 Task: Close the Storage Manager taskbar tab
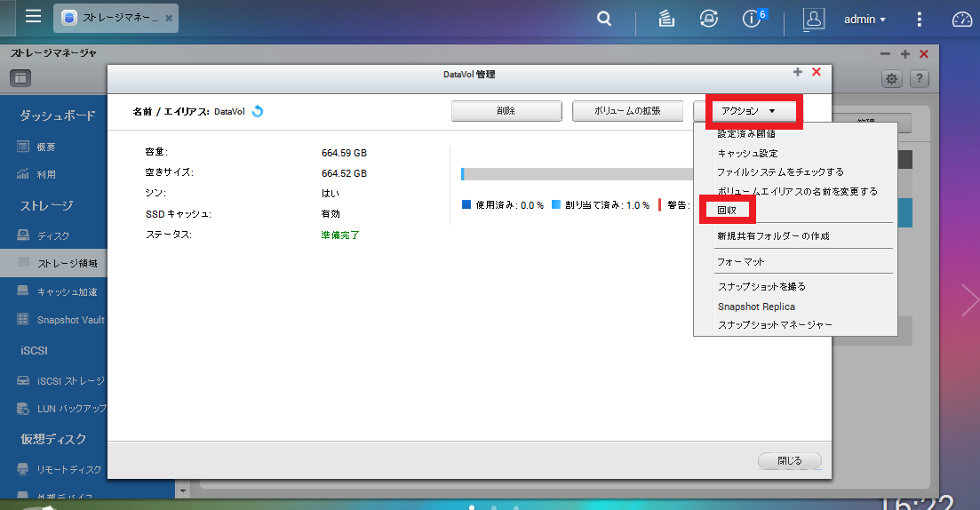click(x=169, y=18)
